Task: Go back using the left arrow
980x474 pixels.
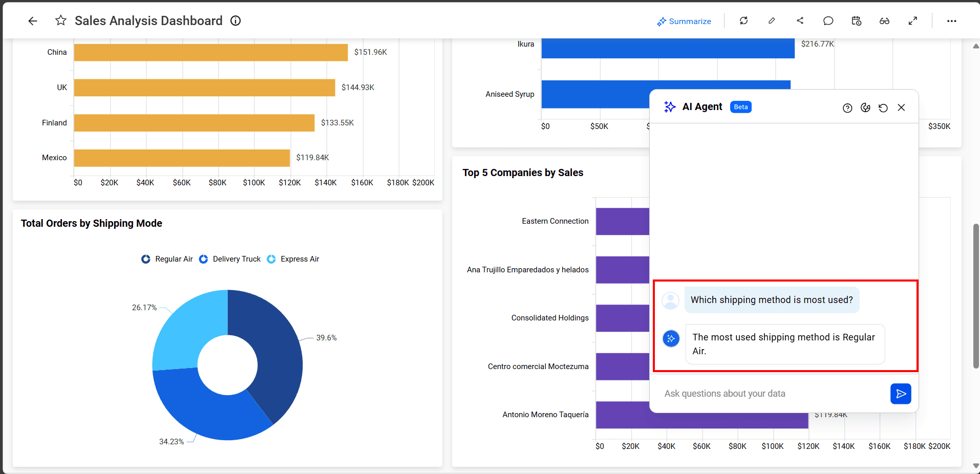Action: click(x=33, y=21)
